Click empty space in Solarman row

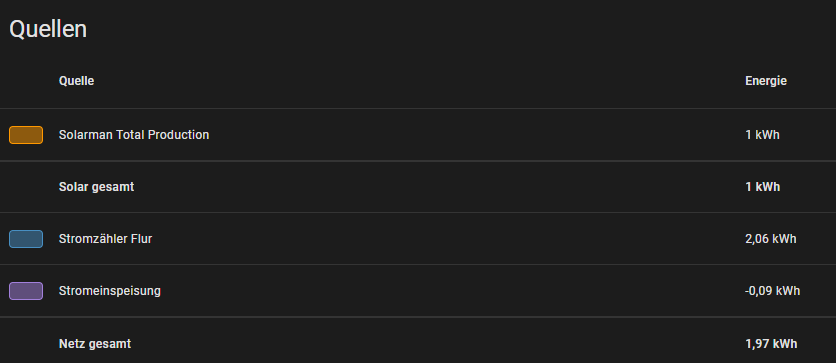475,135
